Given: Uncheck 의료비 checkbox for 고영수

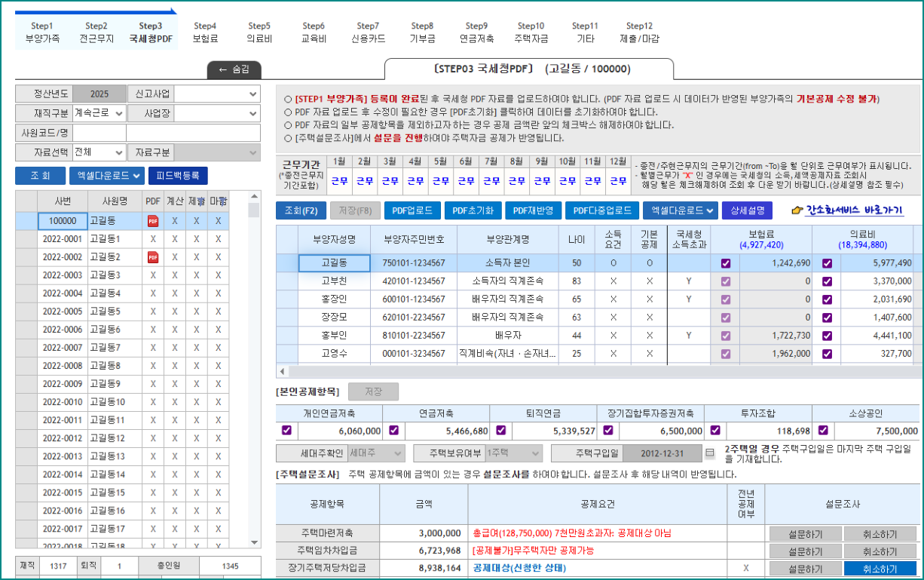Looking at the screenshot, I should pos(827,354).
